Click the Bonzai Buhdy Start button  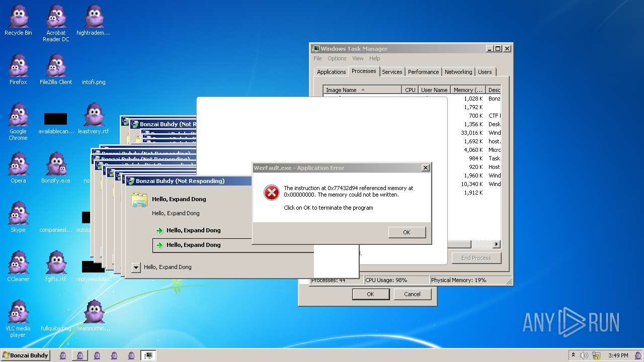[x=25, y=355]
